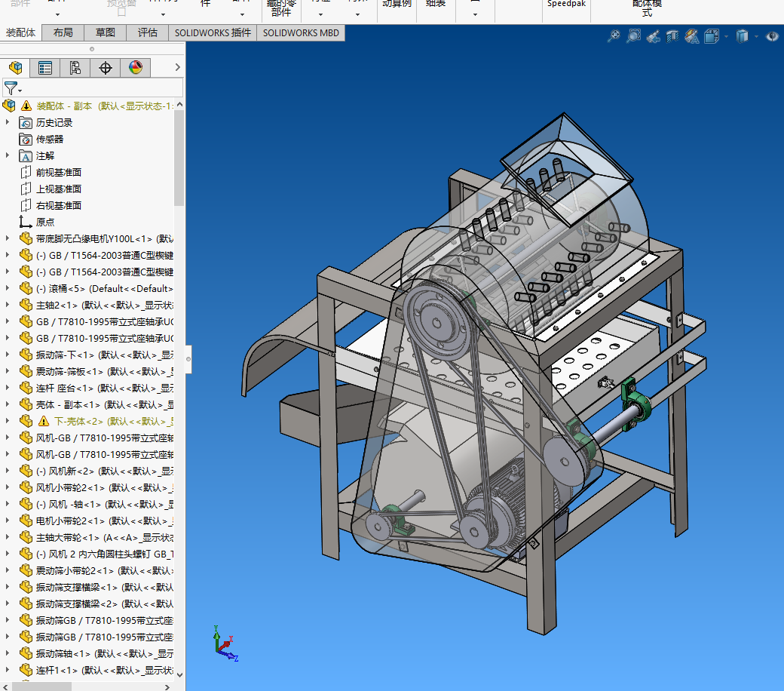The height and width of the screenshot is (691, 784).
Task: Expand the 主轴2<1> component node
Action: pos(8,305)
